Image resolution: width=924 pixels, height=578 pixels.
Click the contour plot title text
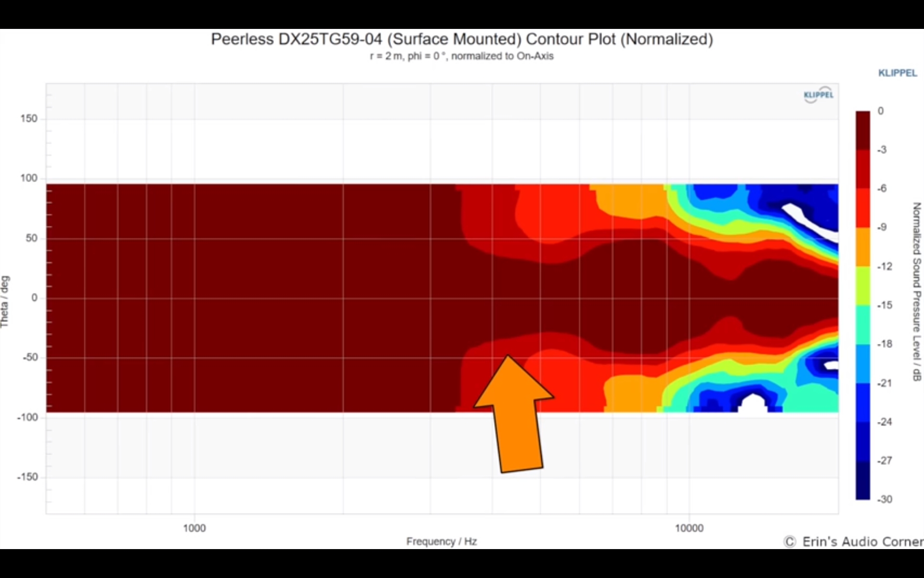[x=462, y=39]
